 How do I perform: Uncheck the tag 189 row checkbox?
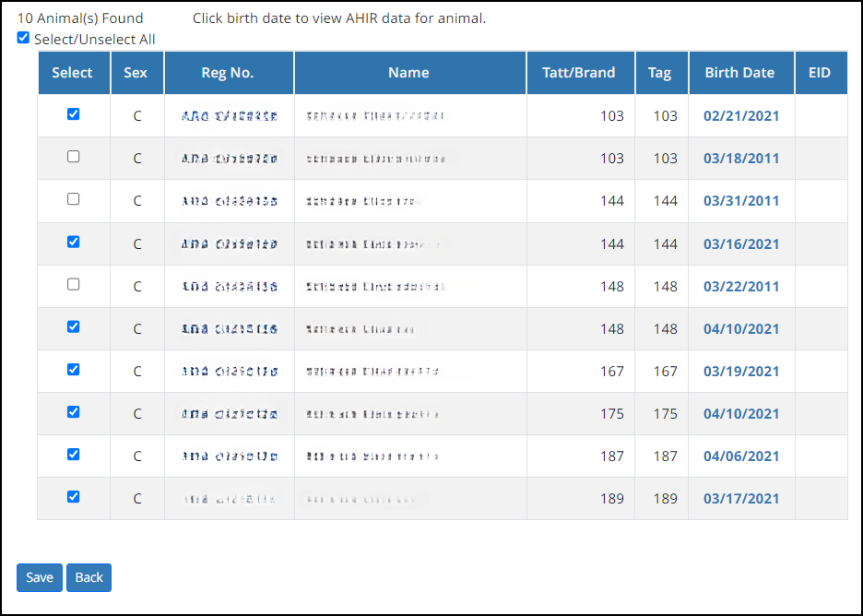[x=73, y=496]
